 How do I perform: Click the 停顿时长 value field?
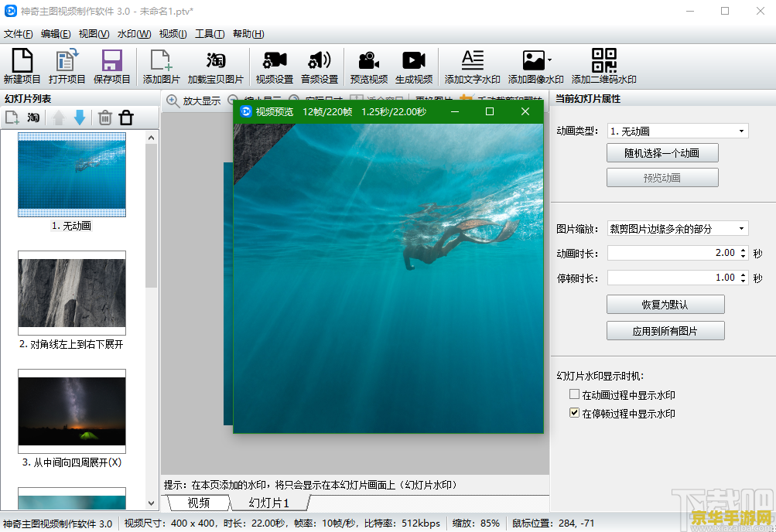coord(673,278)
